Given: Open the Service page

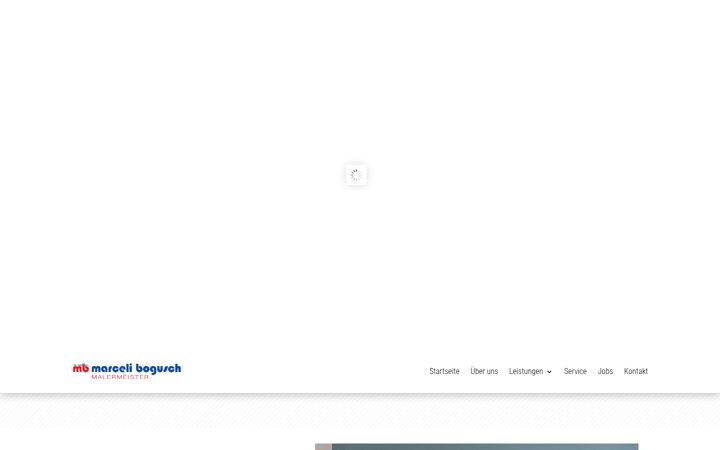Looking at the screenshot, I should tap(575, 371).
